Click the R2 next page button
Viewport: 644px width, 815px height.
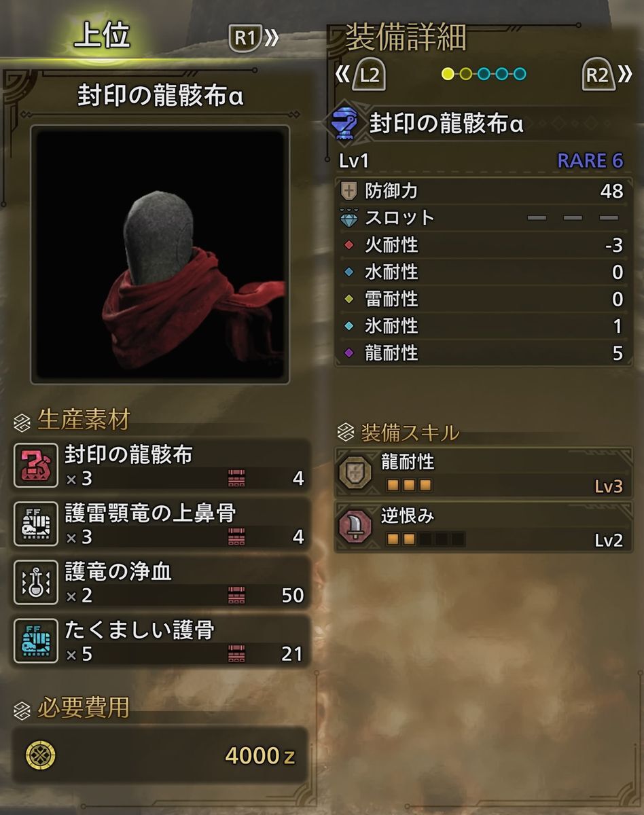point(607,75)
